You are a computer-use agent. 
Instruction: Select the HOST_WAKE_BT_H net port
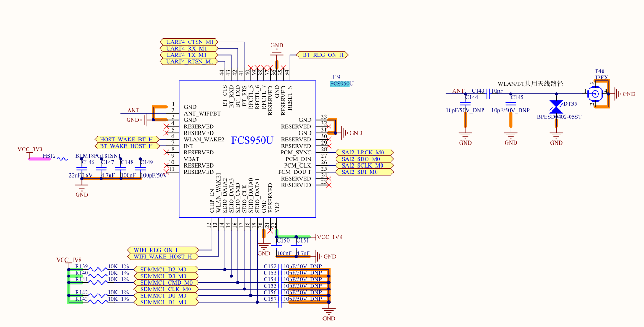click(127, 140)
